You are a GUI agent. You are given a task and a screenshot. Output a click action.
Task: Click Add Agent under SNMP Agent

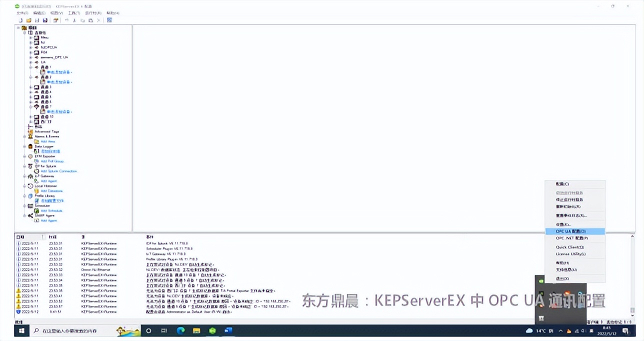[49, 220]
